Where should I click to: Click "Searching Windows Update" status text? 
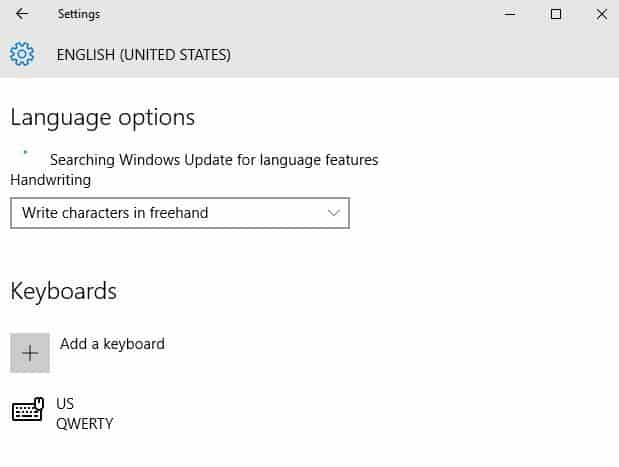tap(214, 159)
